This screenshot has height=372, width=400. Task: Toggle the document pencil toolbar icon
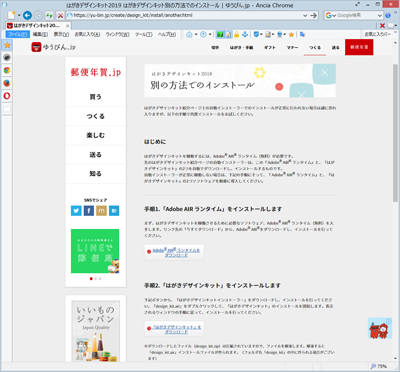[x=228, y=34]
